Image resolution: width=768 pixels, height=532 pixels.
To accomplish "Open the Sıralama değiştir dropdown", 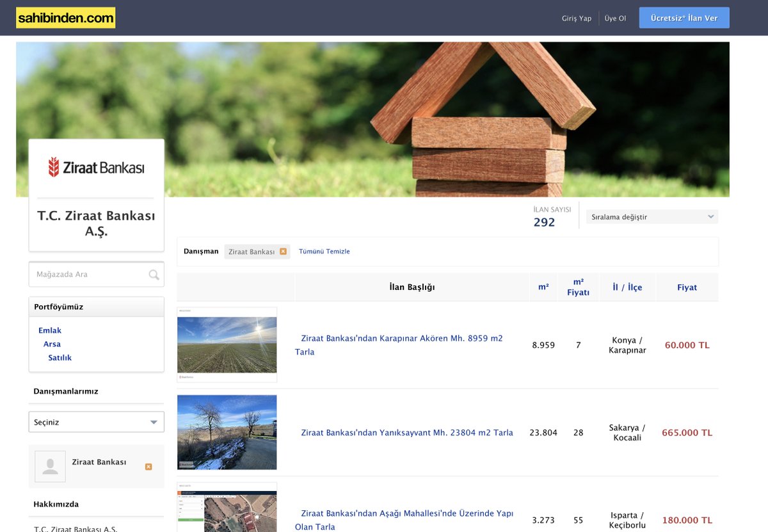I will (x=652, y=217).
